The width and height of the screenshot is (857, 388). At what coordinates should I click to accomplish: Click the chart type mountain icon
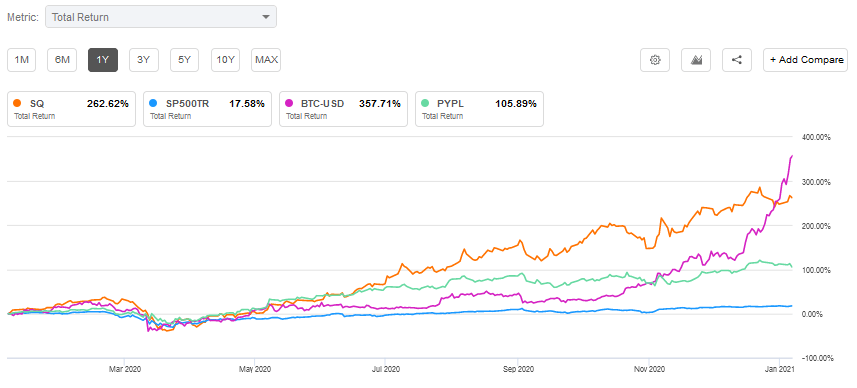point(696,60)
